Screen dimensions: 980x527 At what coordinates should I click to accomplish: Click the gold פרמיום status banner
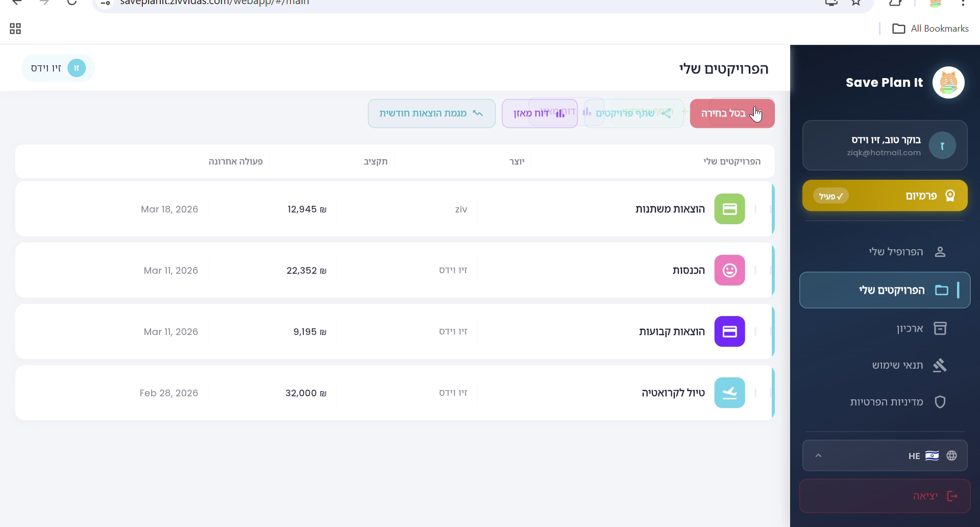[x=885, y=196]
